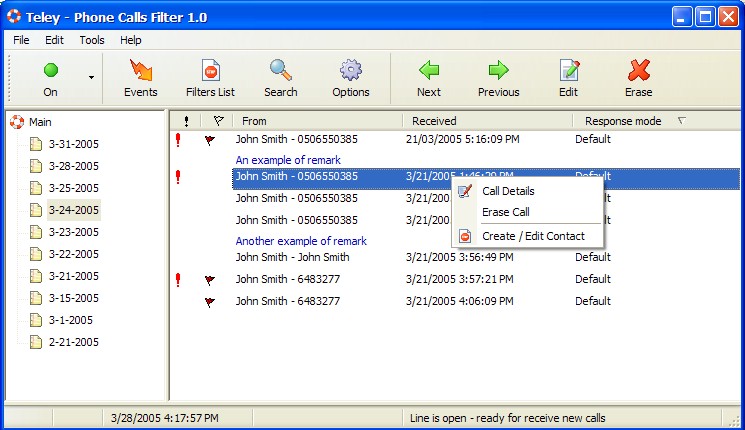The image size is (745, 430).
Task: Open the Edit menu in the menu bar
Action: [x=54, y=40]
